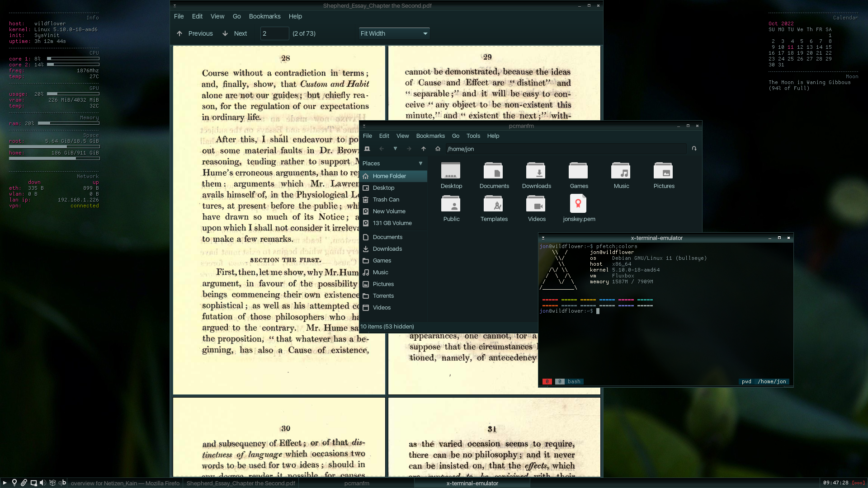Click the clipboard icon in the system tray
The width and height of the screenshot is (868, 488).
(24, 483)
